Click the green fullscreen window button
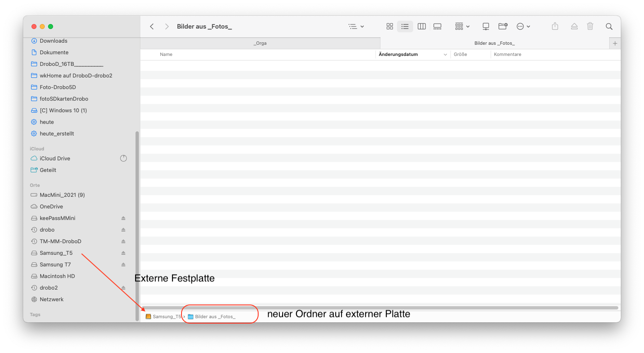644x353 pixels. [51, 27]
